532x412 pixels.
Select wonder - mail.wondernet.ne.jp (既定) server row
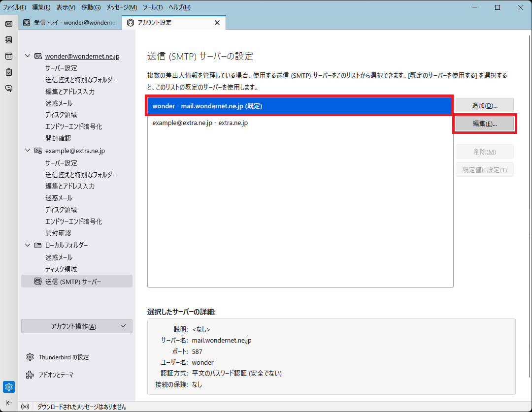click(300, 106)
